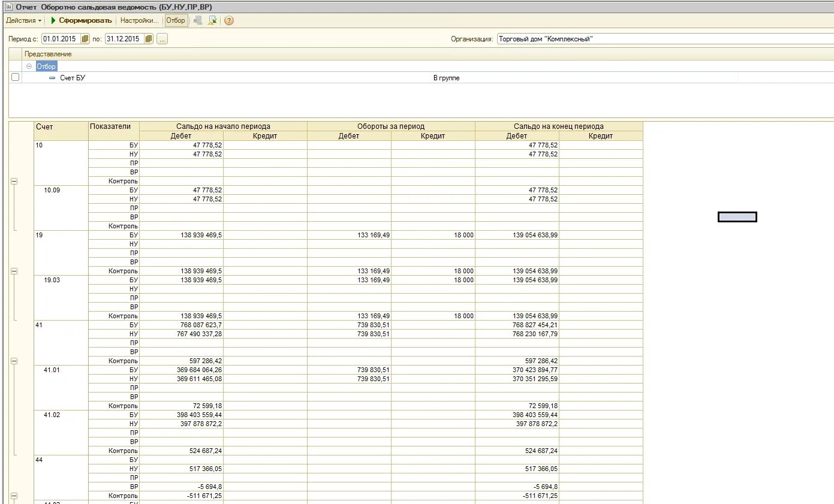The width and height of the screenshot is (834, 504).
Task: Click the Представление column header
Action: point(48,54)
